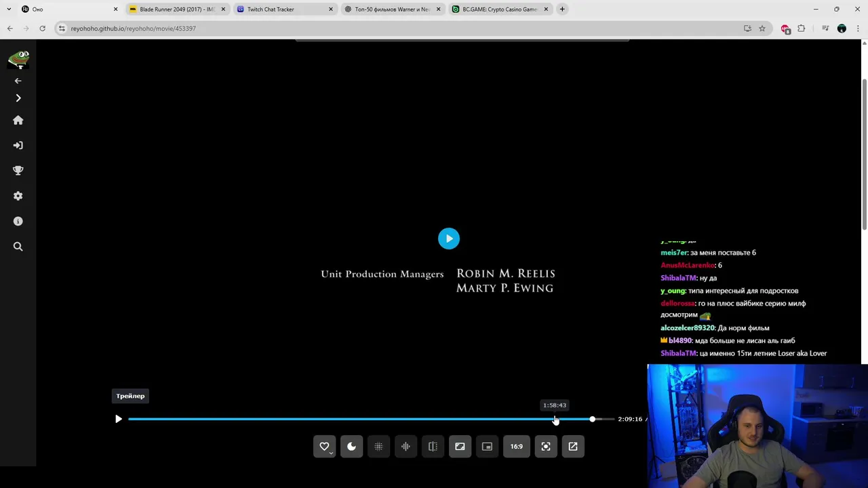Click alcozelcer89320 chat username
Screen dimensions: 868x488
(x=688, y=328)
